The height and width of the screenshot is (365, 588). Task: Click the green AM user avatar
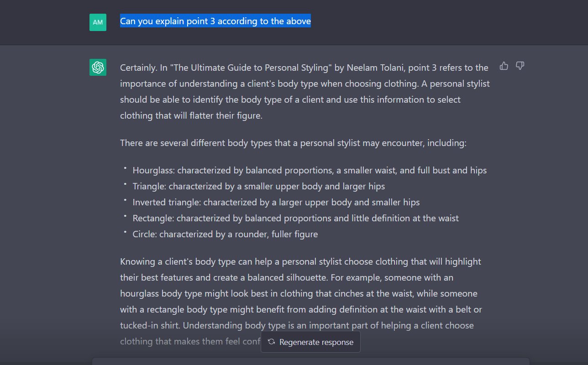pos(98,22)
